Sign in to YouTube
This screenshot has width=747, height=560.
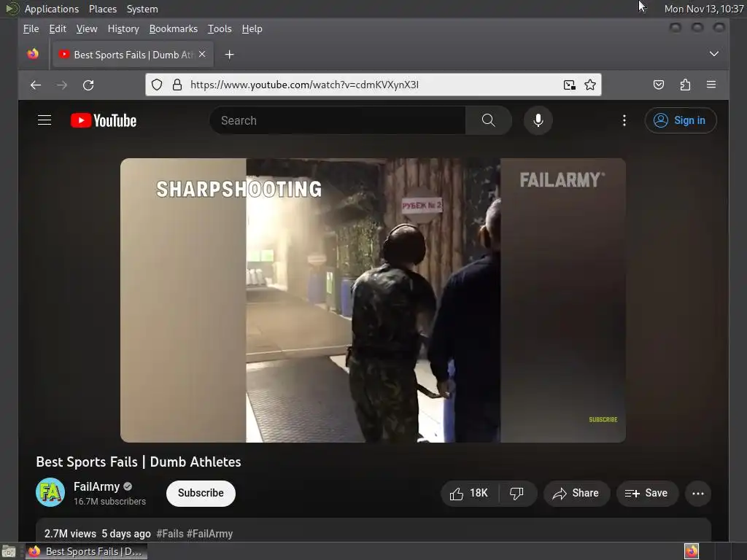pyautogui.click(x=681, y=120)
